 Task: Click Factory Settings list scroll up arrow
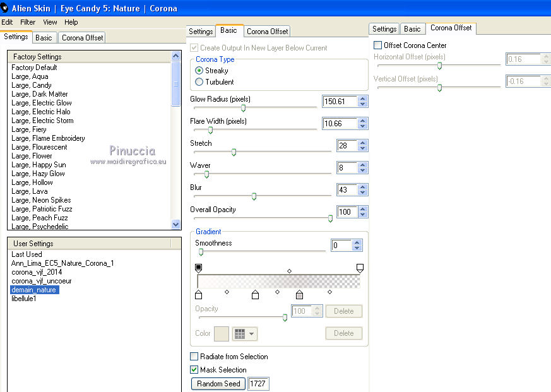tap(175, 56)
